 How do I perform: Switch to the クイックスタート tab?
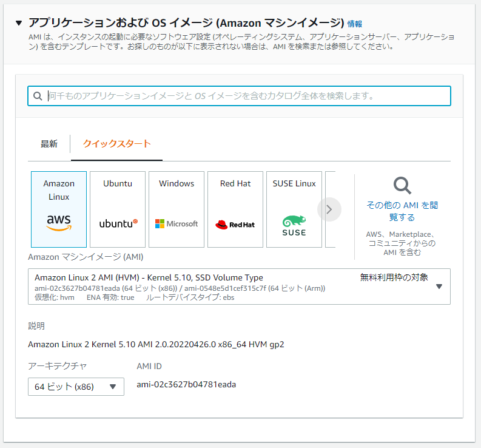click(117, 144)
